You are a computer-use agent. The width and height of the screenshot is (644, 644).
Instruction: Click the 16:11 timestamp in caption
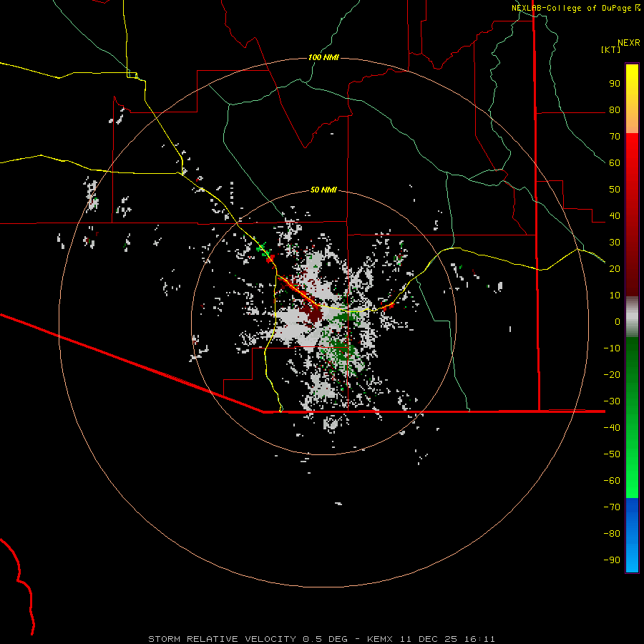coord(479,639)
